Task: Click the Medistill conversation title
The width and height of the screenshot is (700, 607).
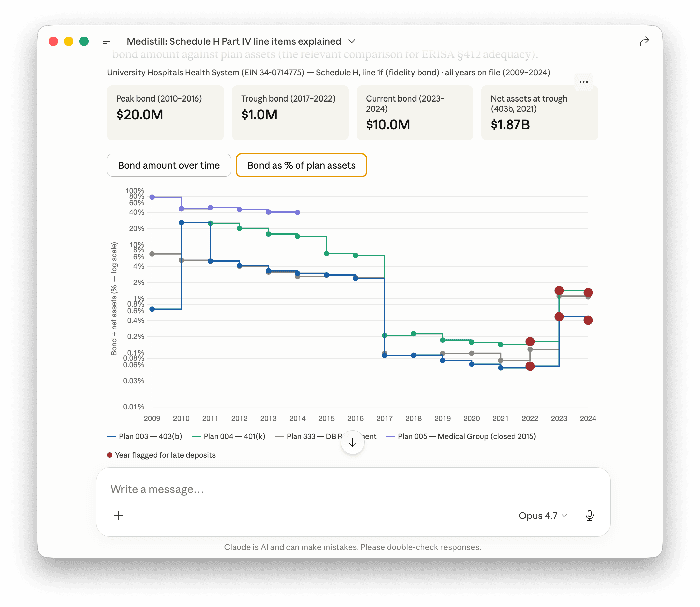Action: tap(234, 41)
